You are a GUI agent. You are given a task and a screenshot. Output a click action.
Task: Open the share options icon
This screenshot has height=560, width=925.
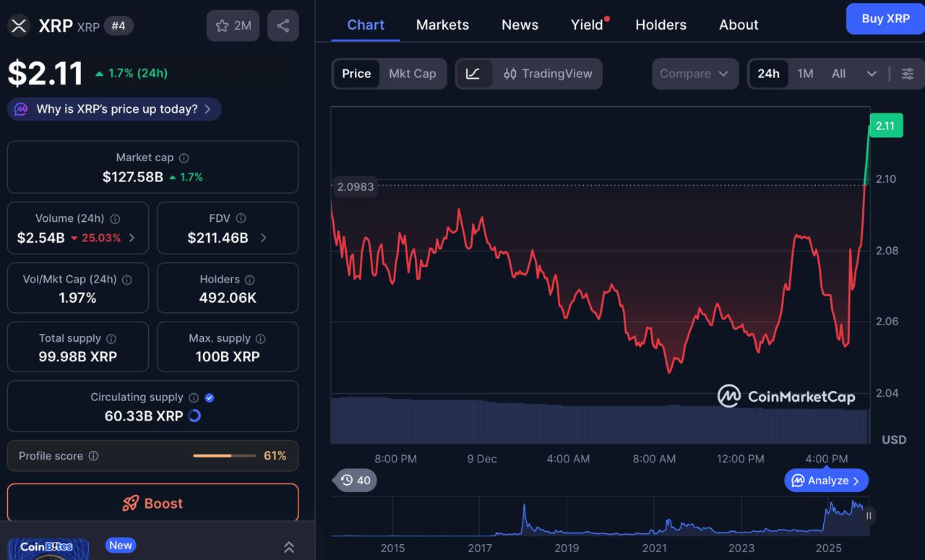click(283, 25)
